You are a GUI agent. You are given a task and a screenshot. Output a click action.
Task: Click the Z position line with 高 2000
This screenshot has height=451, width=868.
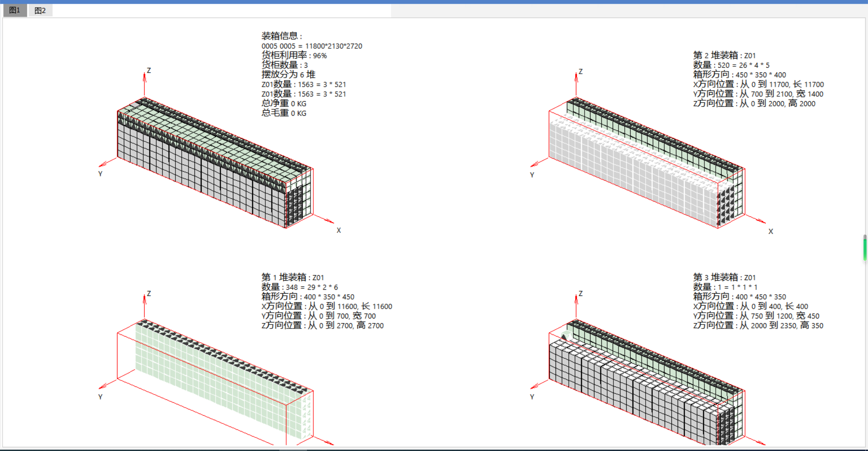pos(754,103)
